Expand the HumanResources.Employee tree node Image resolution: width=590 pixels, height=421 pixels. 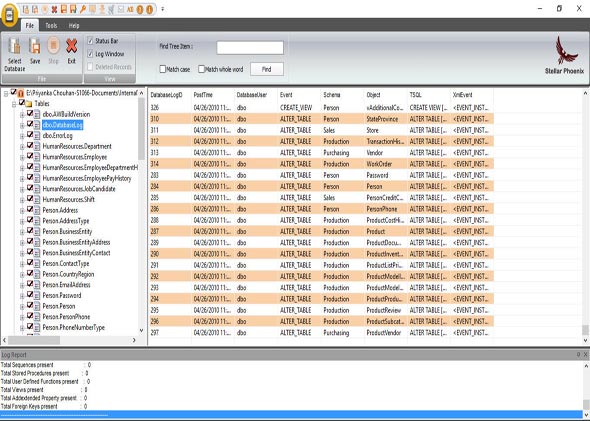tap(22, 157)
